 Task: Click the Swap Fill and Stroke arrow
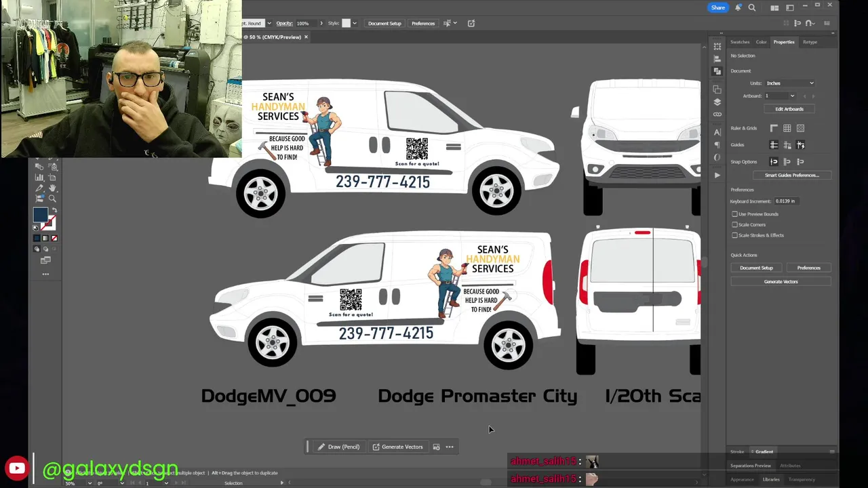55,210
